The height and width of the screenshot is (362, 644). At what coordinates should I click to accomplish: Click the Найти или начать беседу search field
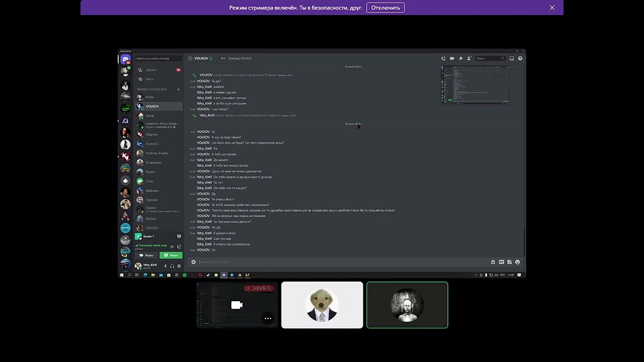point(158,58)
